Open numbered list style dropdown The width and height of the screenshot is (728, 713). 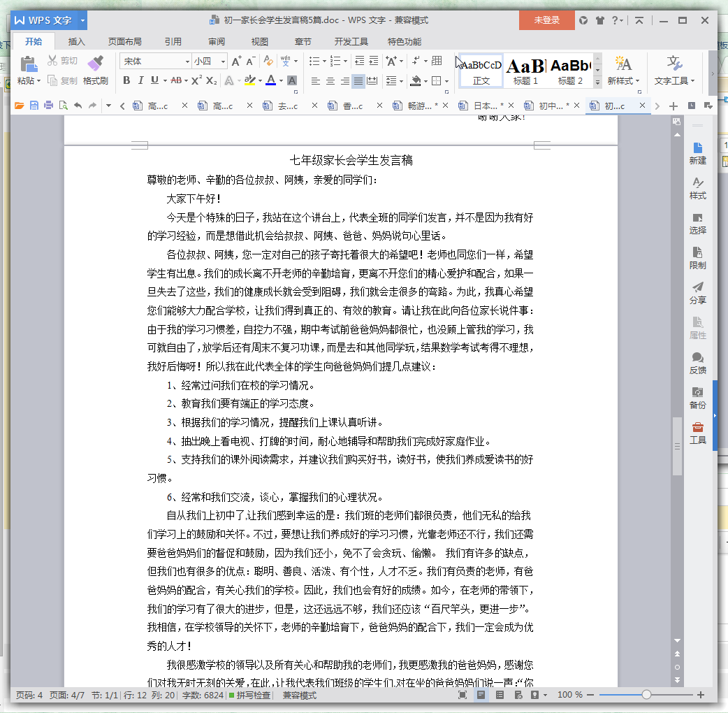(345, 62)
